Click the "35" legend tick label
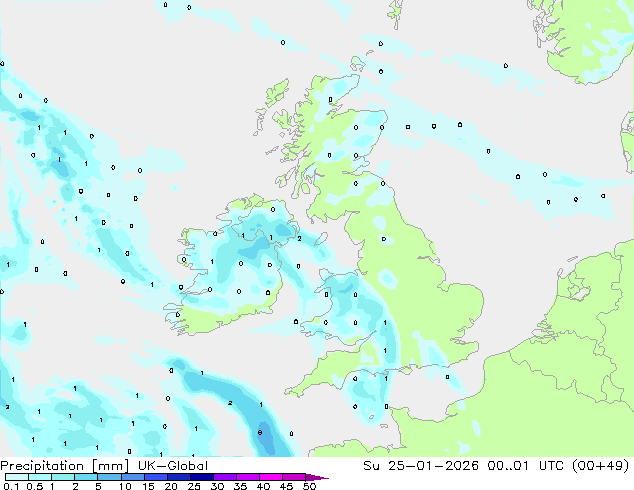634x490 pixels. [240, 486]
